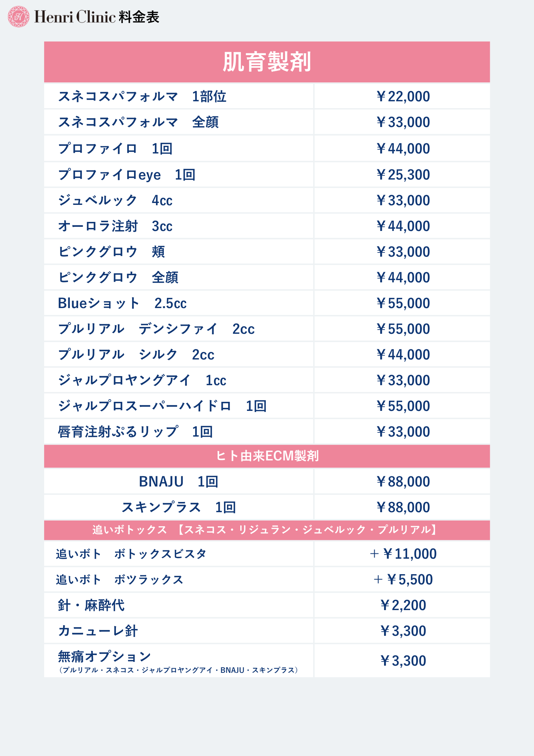
Task: Click the スネコスパフォルマ 1部位 row
Action: 142,96
